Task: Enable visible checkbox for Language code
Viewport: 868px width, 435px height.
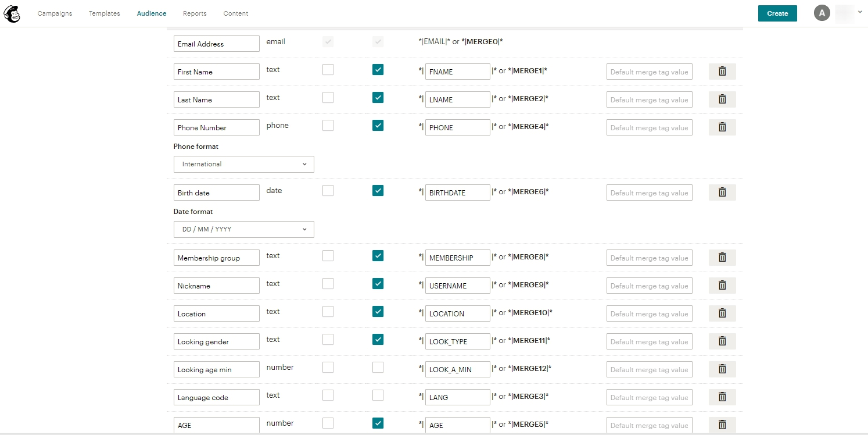Action: pyautogui.click(x=378, y=395)
